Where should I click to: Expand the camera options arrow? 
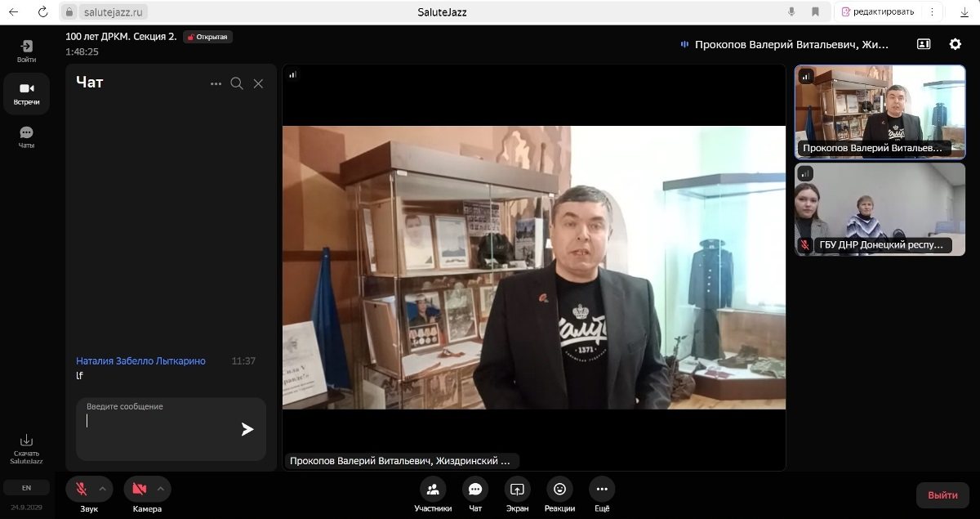click(161, 489)
